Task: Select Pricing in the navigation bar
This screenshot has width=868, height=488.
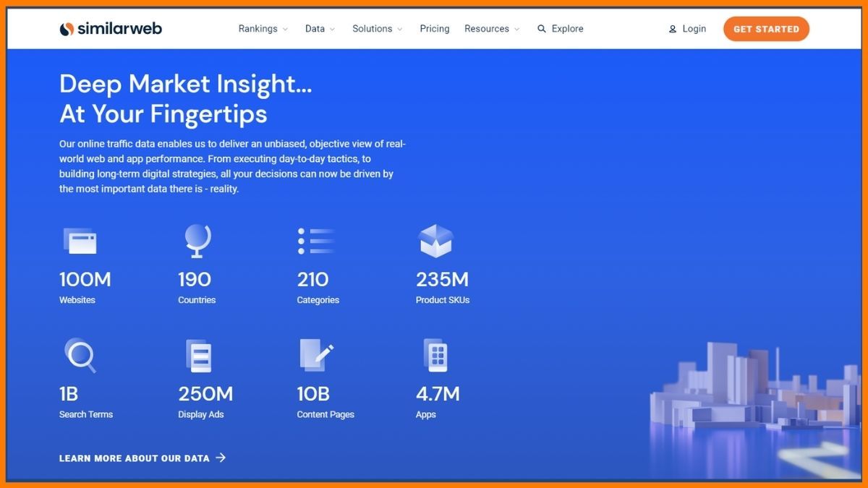Action: point(434,28)
